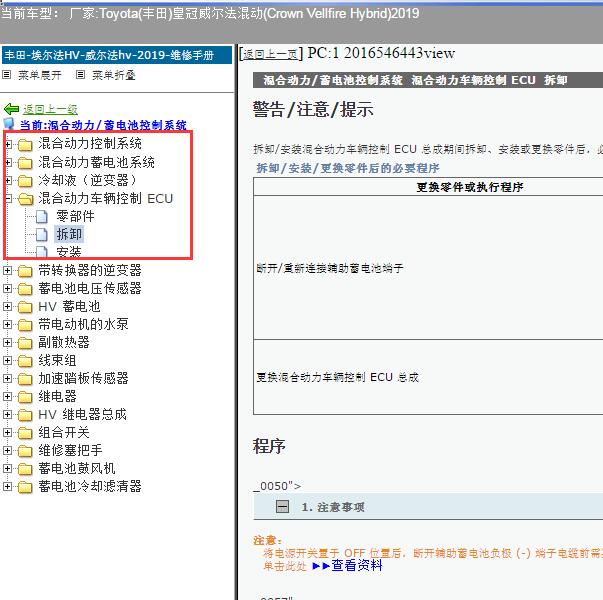
Task: Click the 线束组 folder icon
Action: point(25,360)
